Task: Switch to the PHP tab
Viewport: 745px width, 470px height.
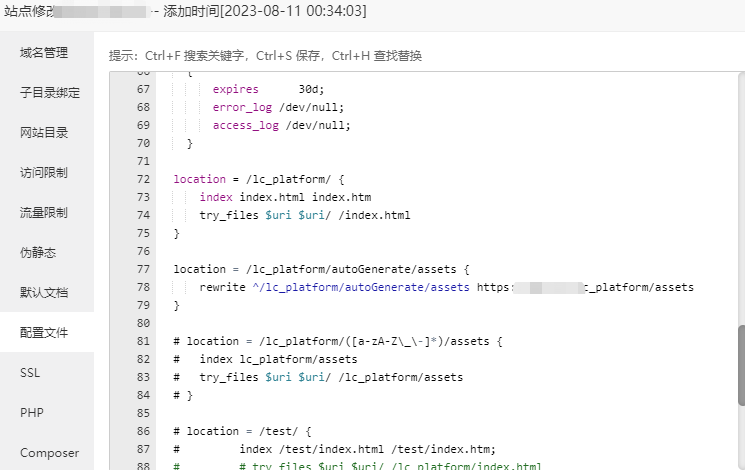Action: coord(31,412)
